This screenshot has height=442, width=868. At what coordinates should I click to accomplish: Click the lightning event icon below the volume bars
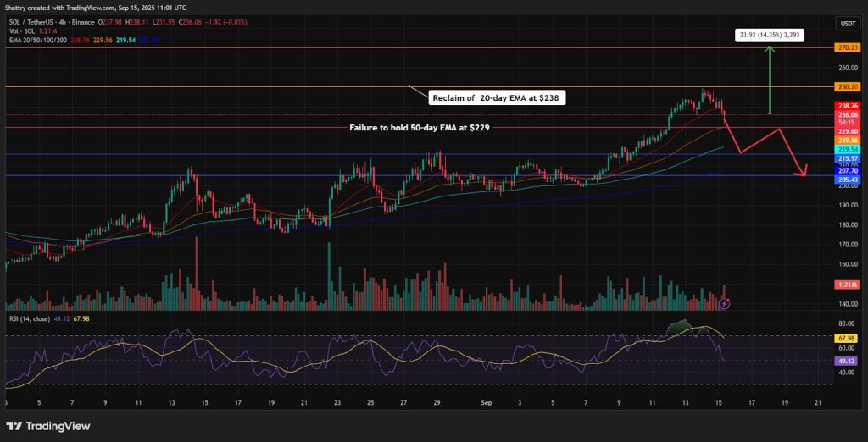(725, 302)
